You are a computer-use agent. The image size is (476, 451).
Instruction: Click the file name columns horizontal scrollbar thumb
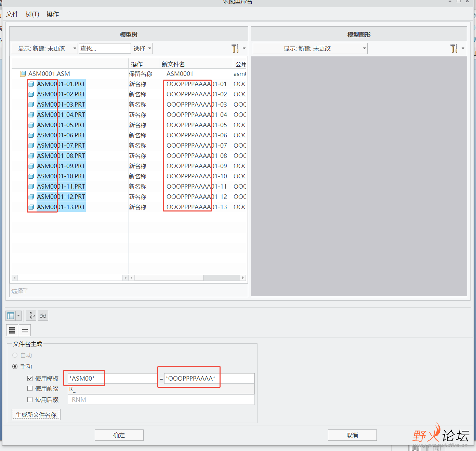tap(169, 278)
